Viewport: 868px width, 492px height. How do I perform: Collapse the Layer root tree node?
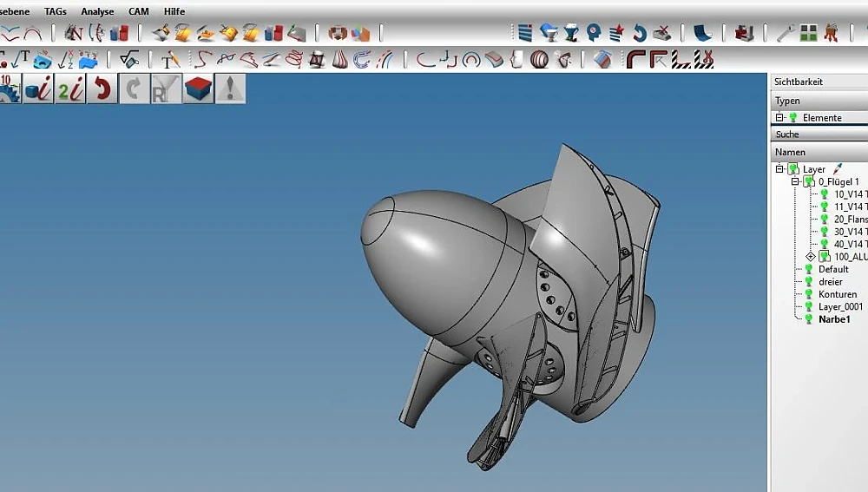point(779,169)
